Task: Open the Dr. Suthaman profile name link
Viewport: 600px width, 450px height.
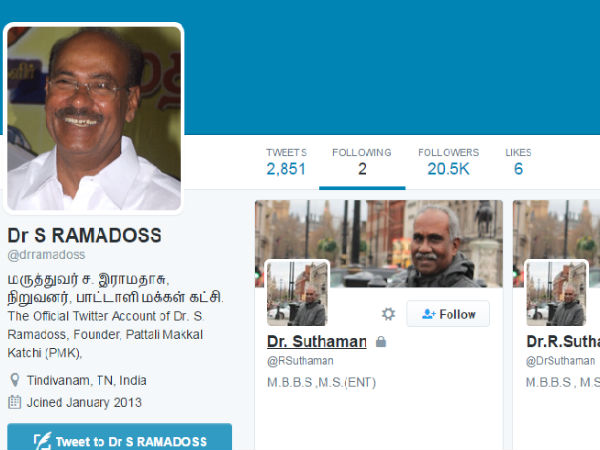Action: (x=316, y=341)
